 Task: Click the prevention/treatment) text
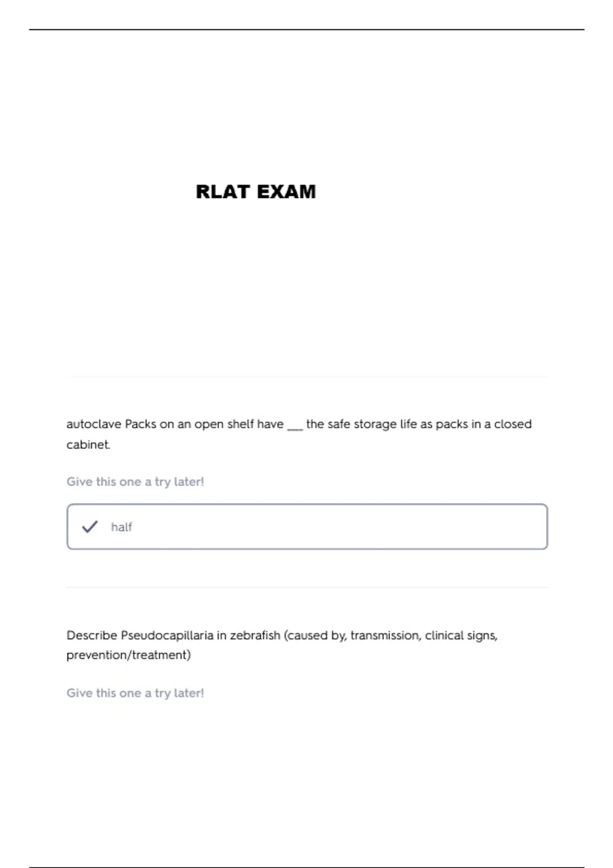click(129, 655)
